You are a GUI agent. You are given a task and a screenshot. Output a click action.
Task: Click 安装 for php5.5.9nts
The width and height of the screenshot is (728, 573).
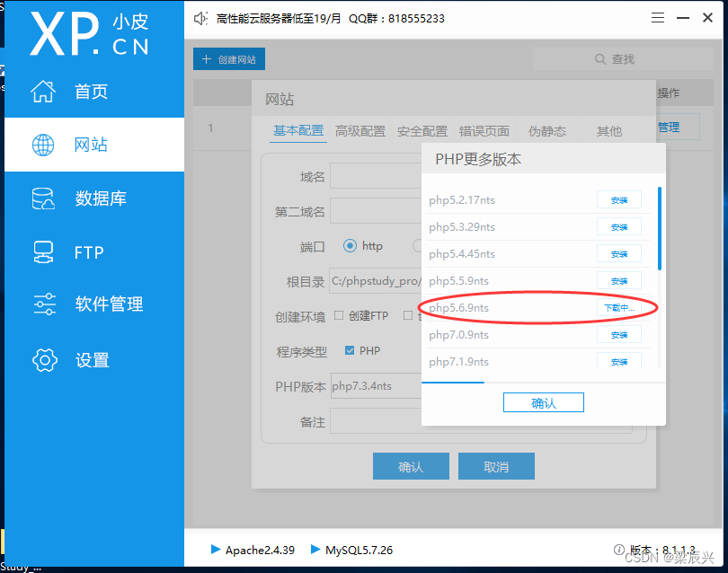619,281
